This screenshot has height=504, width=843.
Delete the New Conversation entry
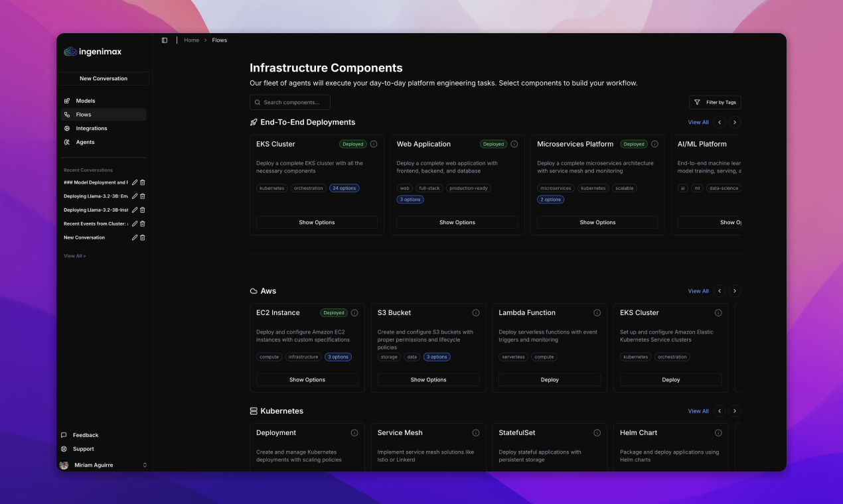coord(143,237)
